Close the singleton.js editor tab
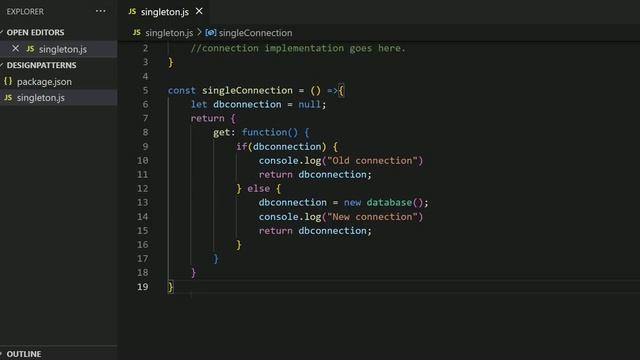 pos(199,11)
